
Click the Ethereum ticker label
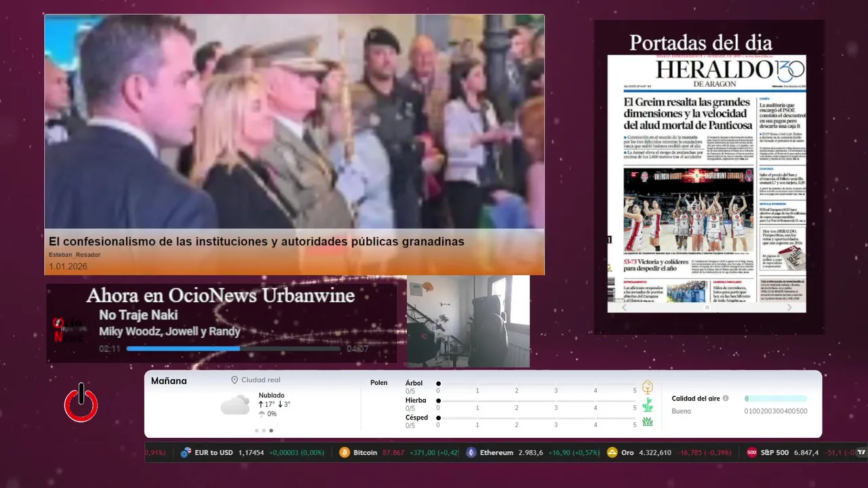(496, 452)
